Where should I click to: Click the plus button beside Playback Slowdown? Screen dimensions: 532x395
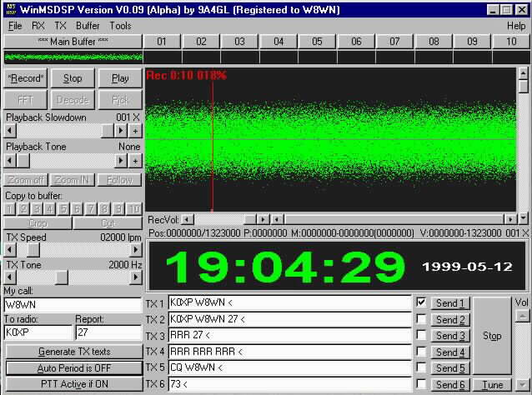[135, 131]
